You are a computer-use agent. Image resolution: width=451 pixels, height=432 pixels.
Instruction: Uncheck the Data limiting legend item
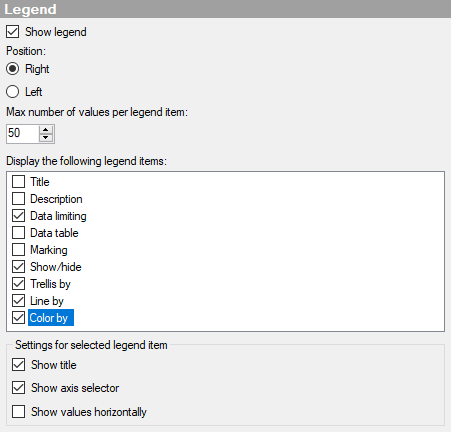pyautogui.click(x=18, y=216)
